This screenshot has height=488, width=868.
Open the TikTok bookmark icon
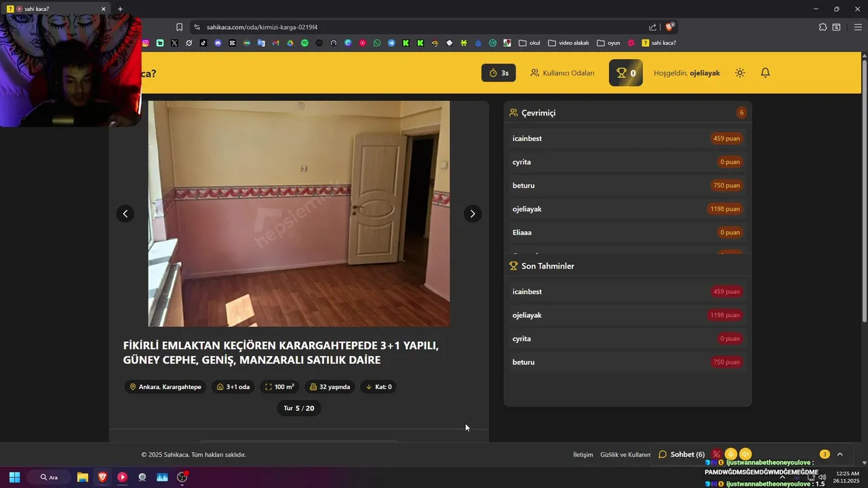pyautogui.click(x=203, y=43)
